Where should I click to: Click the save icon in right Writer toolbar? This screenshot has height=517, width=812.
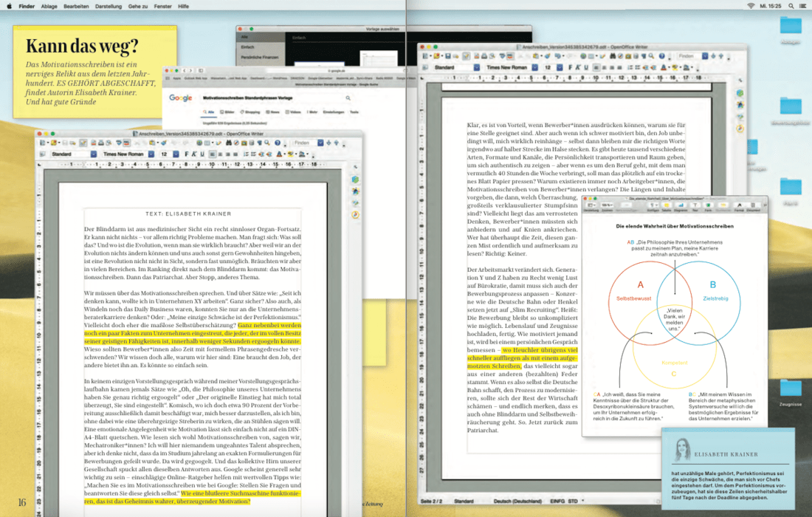448,56
